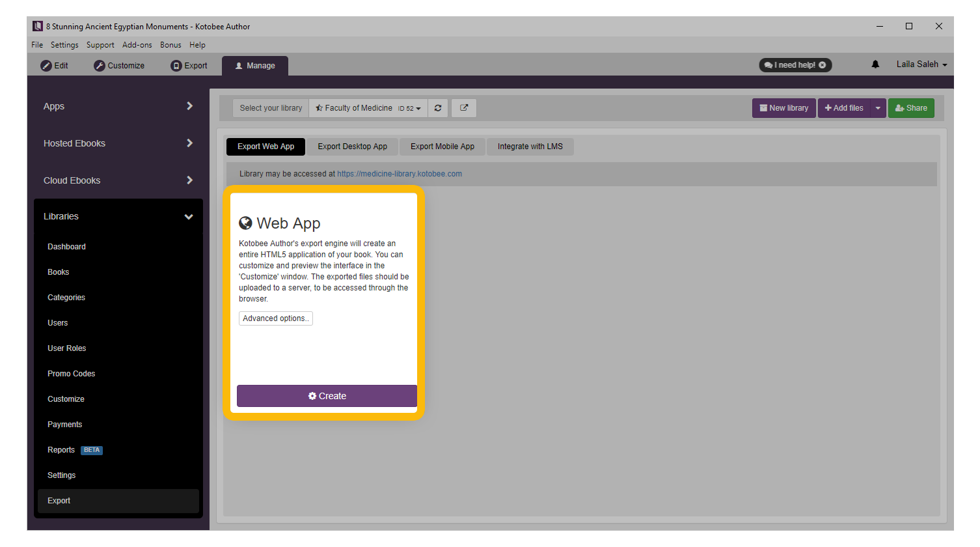The height and width of the screenshot is (547, 980).
Task: Select the Manage tab
Action: 255,66
